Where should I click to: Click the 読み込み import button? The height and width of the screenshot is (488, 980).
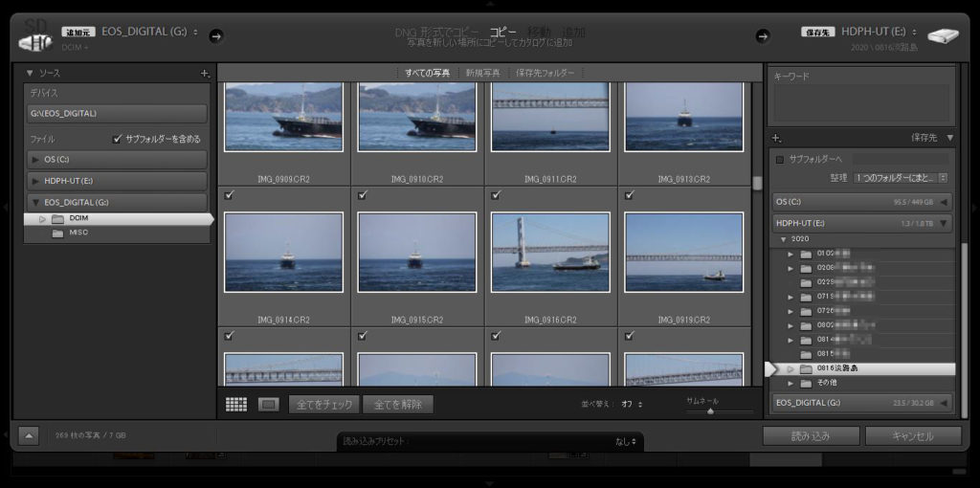pyautogui.click(x=810, y=435)
